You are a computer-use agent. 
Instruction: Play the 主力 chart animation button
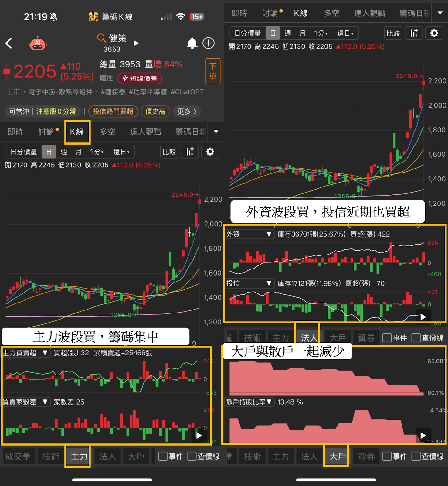pyautogui.click(x=199, y=436)
